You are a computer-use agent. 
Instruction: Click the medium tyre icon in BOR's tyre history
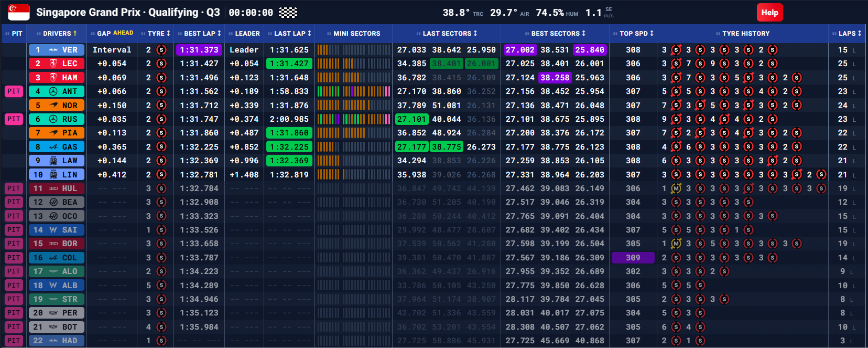click(676, 244)
